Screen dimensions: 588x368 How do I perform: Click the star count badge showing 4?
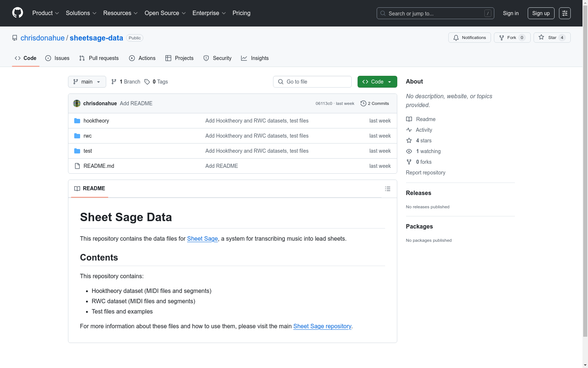[x=562, y=38]
